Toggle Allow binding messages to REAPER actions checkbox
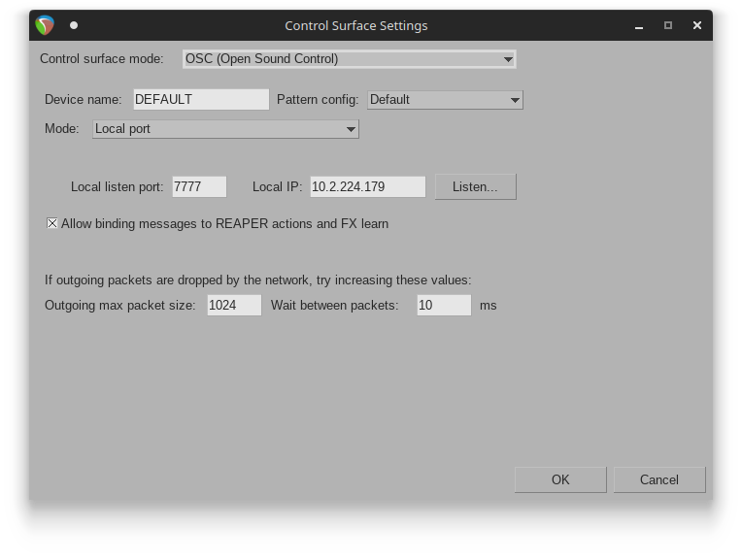The width and height of the screenshot is (742, 560). 52,223
